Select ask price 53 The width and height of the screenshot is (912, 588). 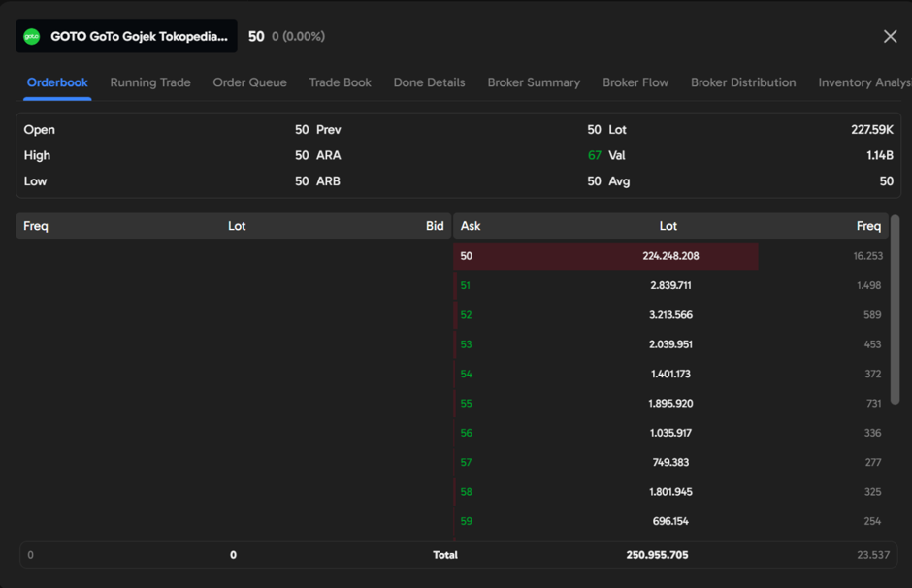point(466,344)
